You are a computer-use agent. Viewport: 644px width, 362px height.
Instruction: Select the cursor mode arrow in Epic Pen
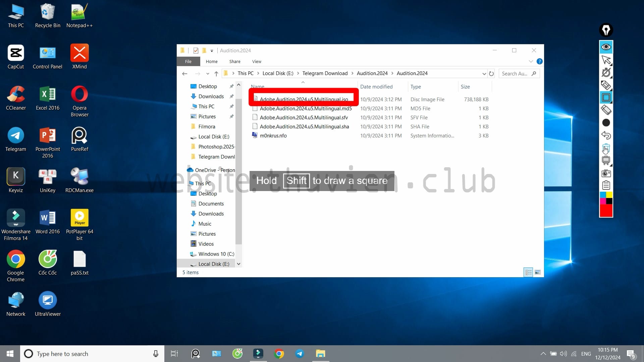point(606,60)
